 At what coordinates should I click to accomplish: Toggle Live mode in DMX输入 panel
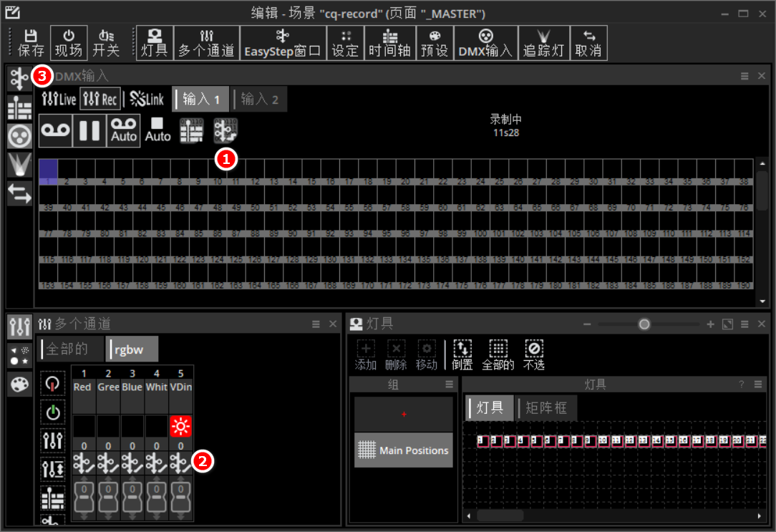pos(59,100)
